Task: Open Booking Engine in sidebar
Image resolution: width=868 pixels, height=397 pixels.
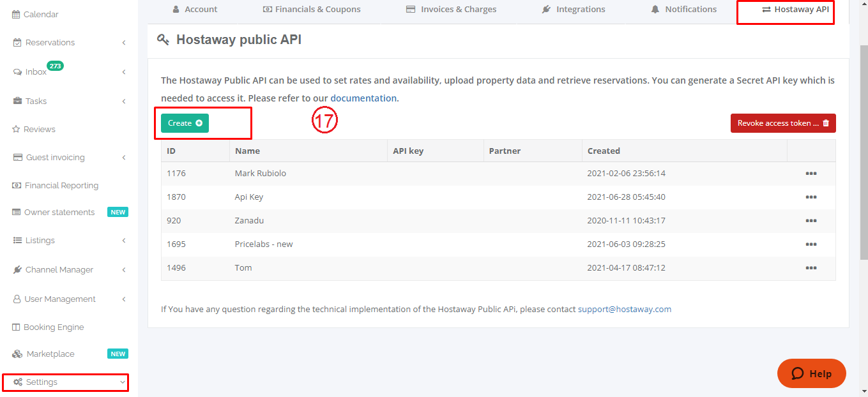Action: click(49, 327)
